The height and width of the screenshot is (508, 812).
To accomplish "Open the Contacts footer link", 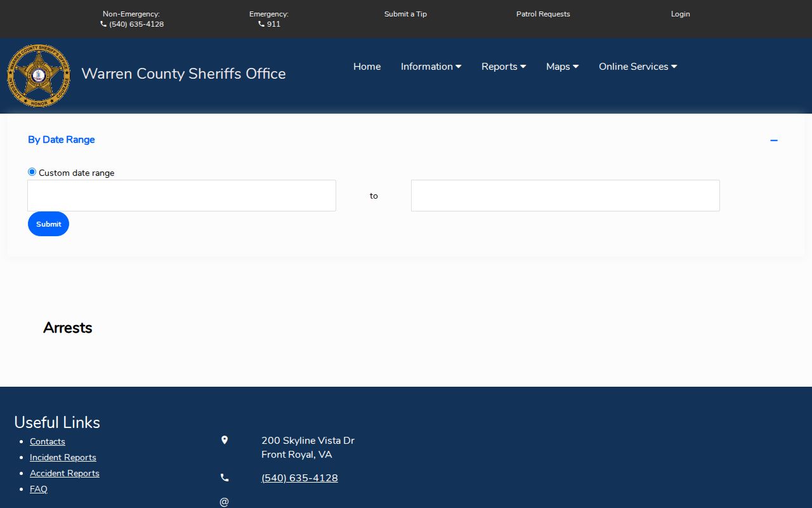I will (x=48, y=441).
